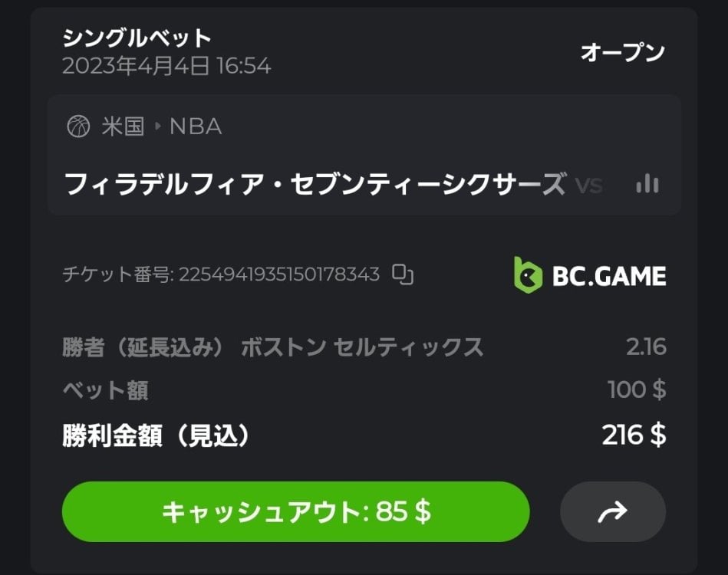This screenshot has width=728, height=575.
Task: Click the フィラデルフィア・セブンティーシクサーズ match title
Action: [314, 184]
